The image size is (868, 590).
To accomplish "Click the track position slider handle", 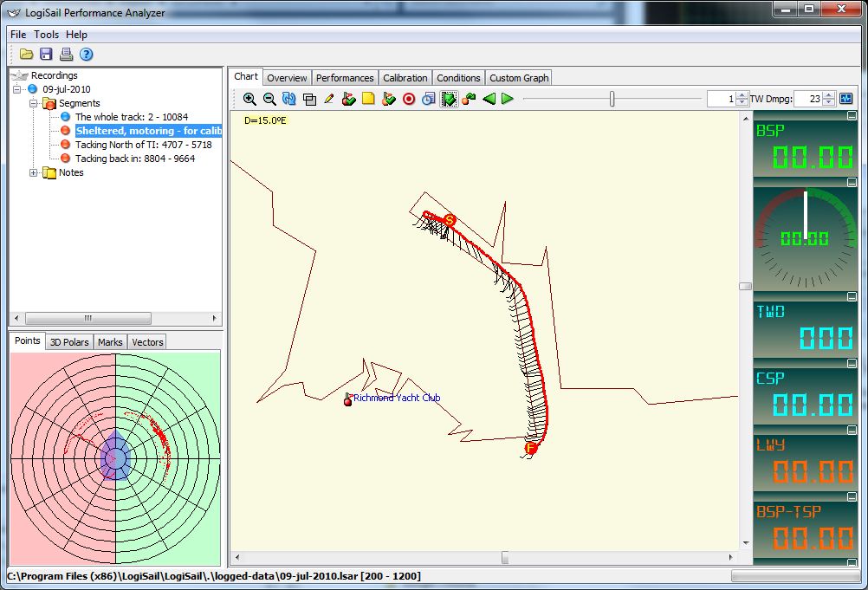I will tap(612, 99).
